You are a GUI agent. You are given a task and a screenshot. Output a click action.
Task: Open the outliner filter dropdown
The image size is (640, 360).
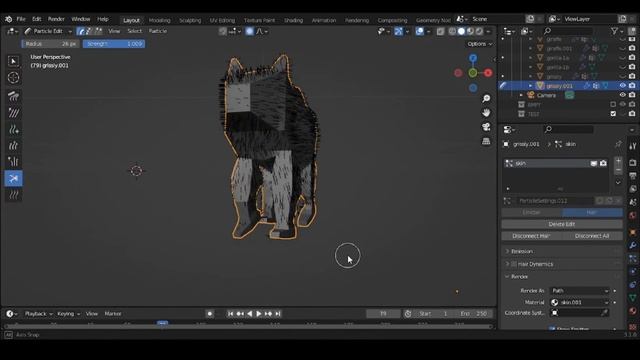[617, 31]
